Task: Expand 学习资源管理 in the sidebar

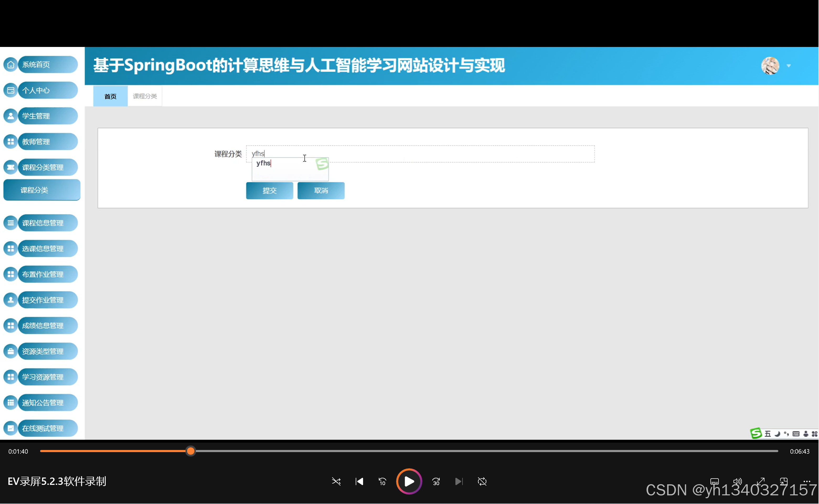Action: [x=48, y=377]
